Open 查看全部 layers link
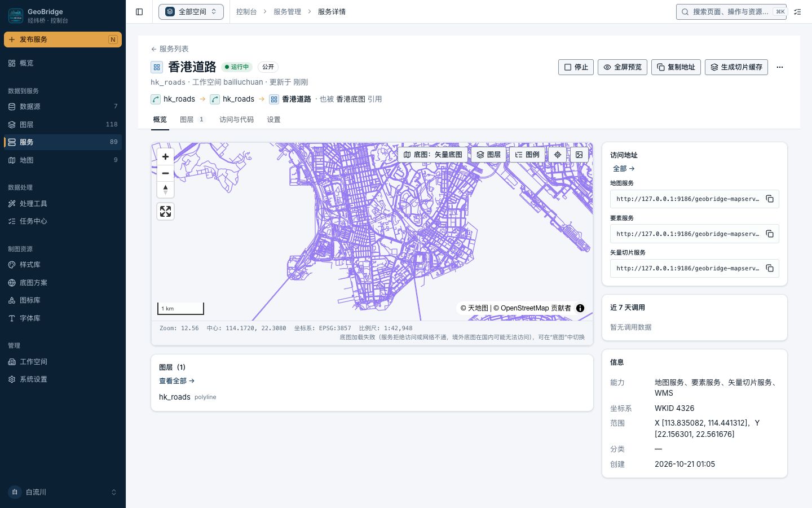 pos(176,381)
